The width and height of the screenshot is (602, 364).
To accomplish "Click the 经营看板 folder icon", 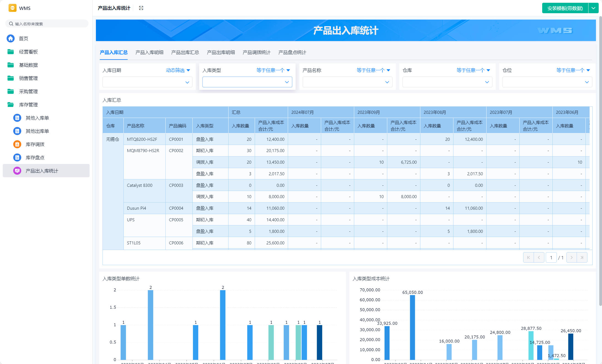I will (10, 52).
